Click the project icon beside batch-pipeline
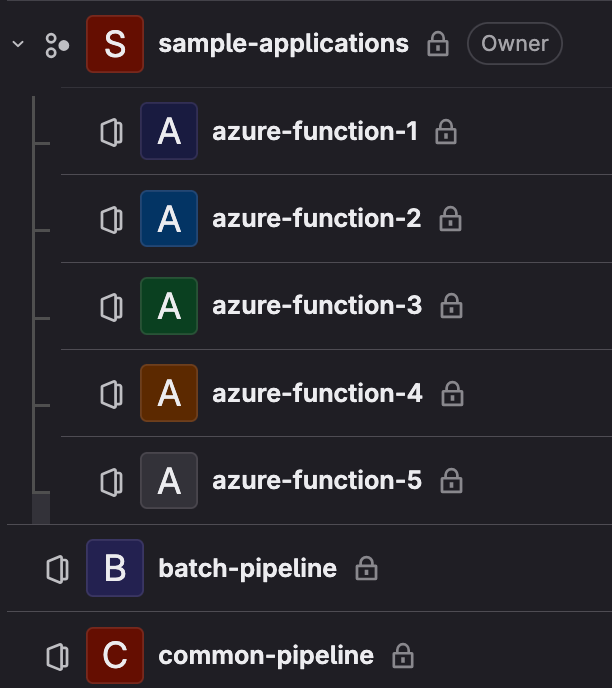Screen dimensions: 612x688 [57, 569]
